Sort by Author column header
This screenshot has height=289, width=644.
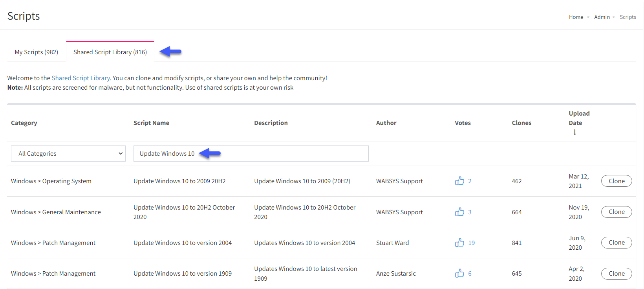(x=386, y=123)
